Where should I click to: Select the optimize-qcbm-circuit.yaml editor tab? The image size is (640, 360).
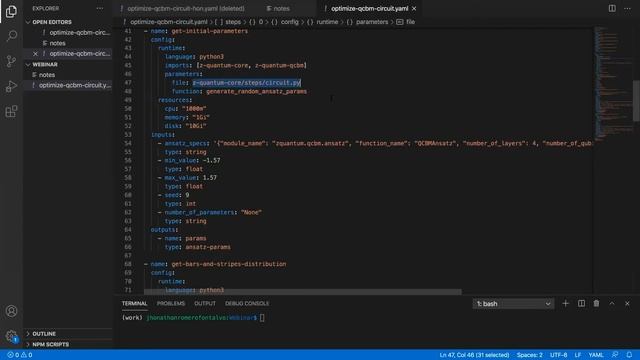pyautogui.click(x=369, y=9)
